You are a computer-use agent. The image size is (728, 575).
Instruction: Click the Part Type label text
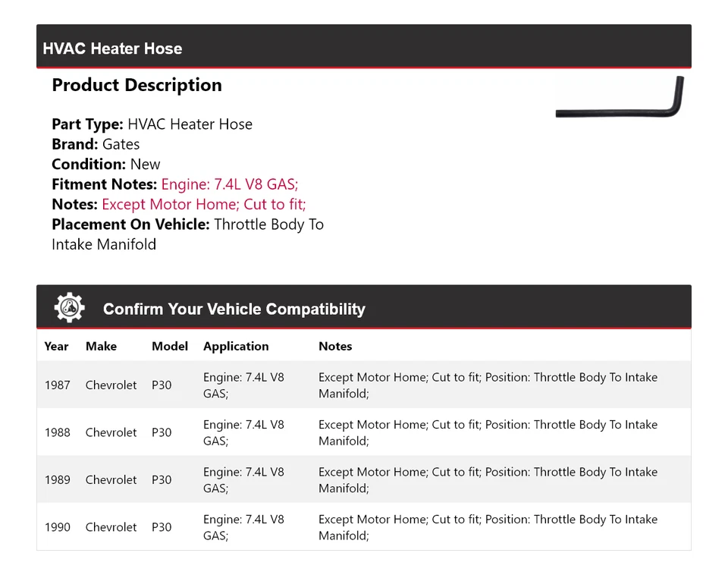coord(87,124)
